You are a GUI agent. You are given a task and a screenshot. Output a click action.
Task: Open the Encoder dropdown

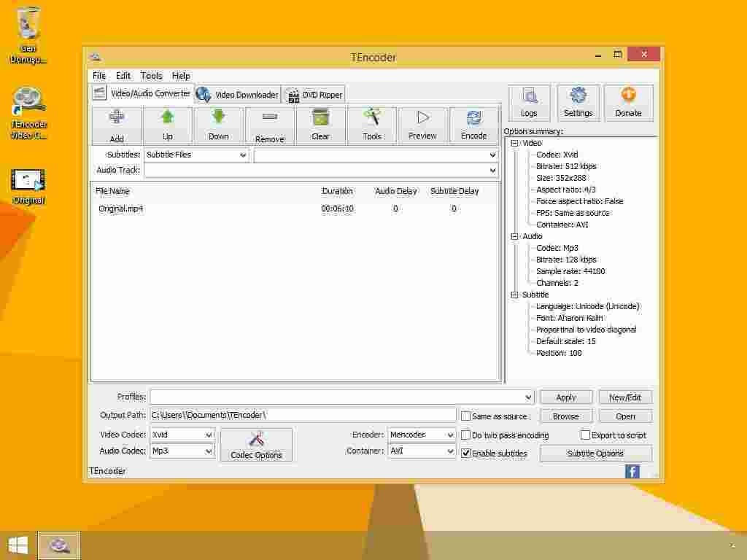click(422, 435)
